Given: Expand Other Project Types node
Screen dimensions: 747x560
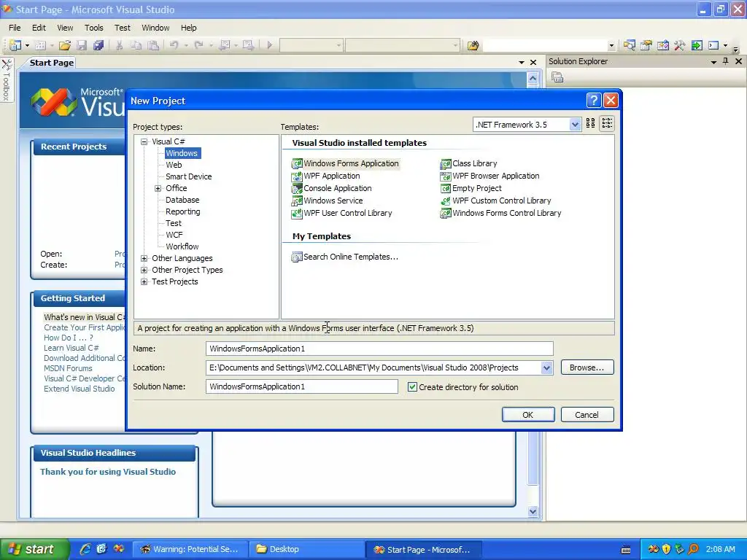Looking at the screenshot, I should (144, 270).
